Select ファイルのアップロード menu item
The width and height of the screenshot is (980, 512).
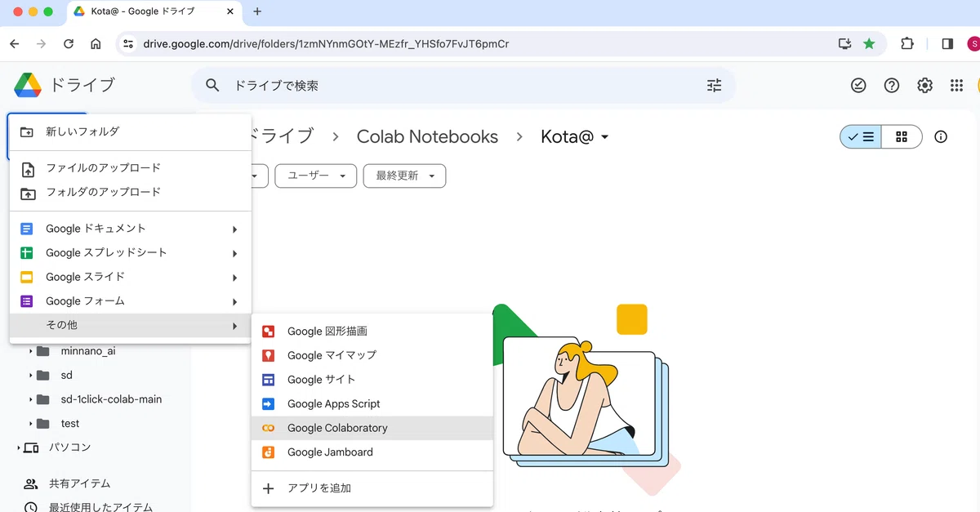pyautogui.click(x=130, y=168)
